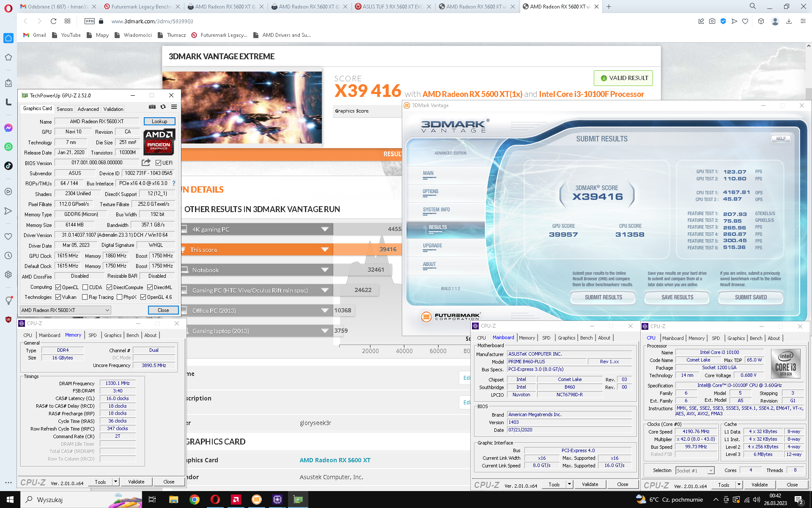
Task: Click the pinboard pin icon in the address bar
Action: pos(701,21)
